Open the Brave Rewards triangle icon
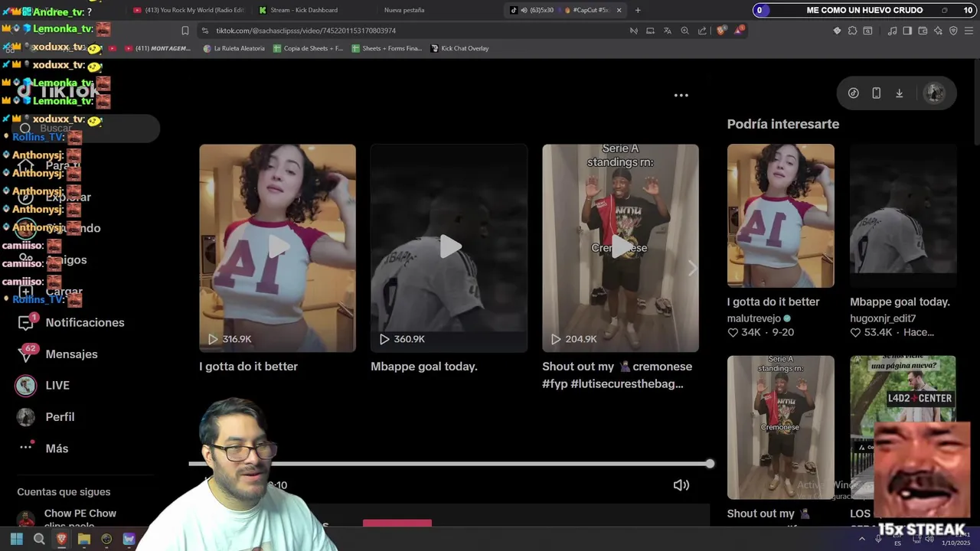The width and height of the screenshot is (980, 551). tap(739, 31)
